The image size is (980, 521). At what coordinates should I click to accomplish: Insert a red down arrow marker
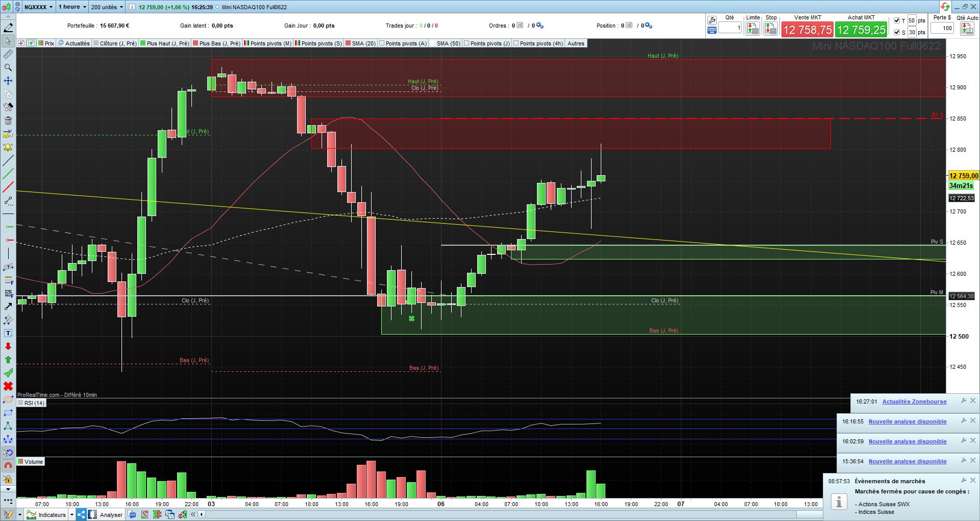(8, 346)
